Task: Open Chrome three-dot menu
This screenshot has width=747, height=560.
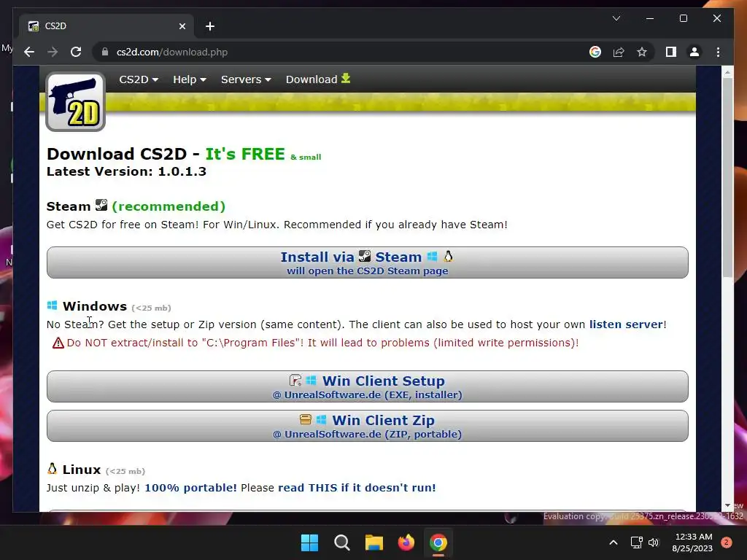Action: 718,52
